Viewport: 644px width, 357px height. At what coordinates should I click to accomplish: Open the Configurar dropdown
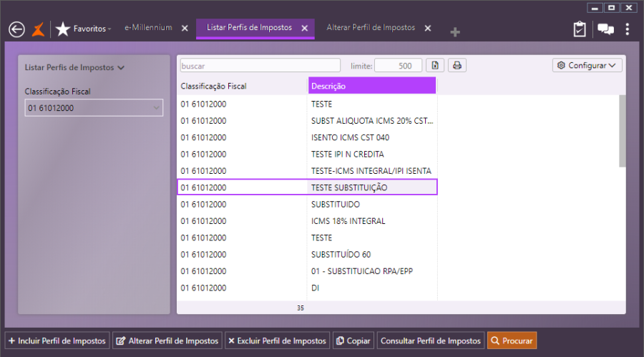587,65
